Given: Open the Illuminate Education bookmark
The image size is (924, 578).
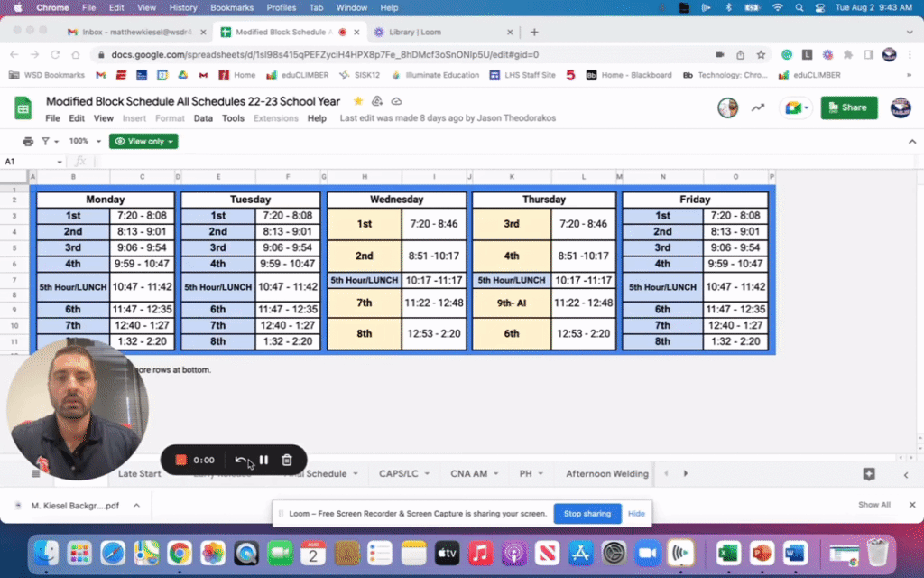Looking at the screenshot, I should (435, 75).
